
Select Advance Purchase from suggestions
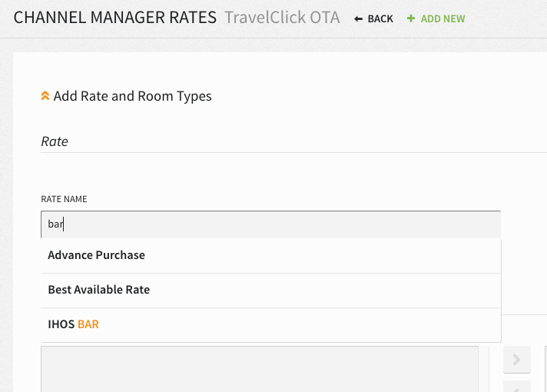point(270,255)
